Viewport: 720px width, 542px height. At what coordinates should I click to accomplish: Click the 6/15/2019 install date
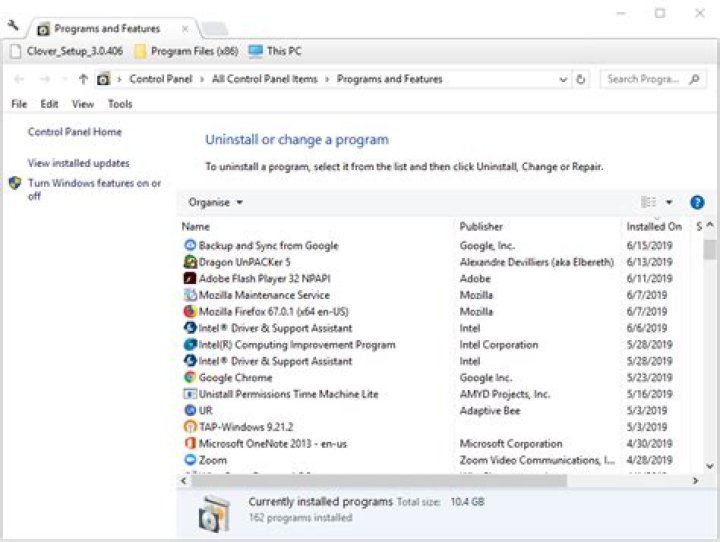point(649,246)
